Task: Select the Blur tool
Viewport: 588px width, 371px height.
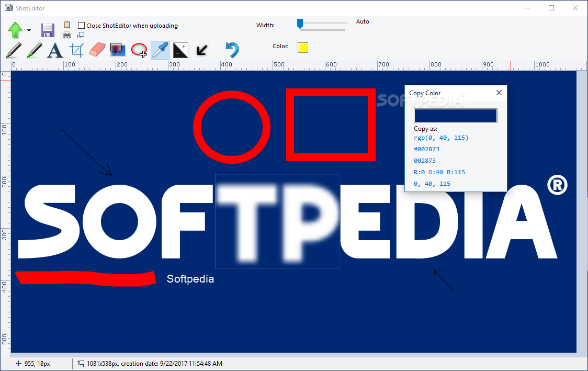Action: [x=118, y=50]
